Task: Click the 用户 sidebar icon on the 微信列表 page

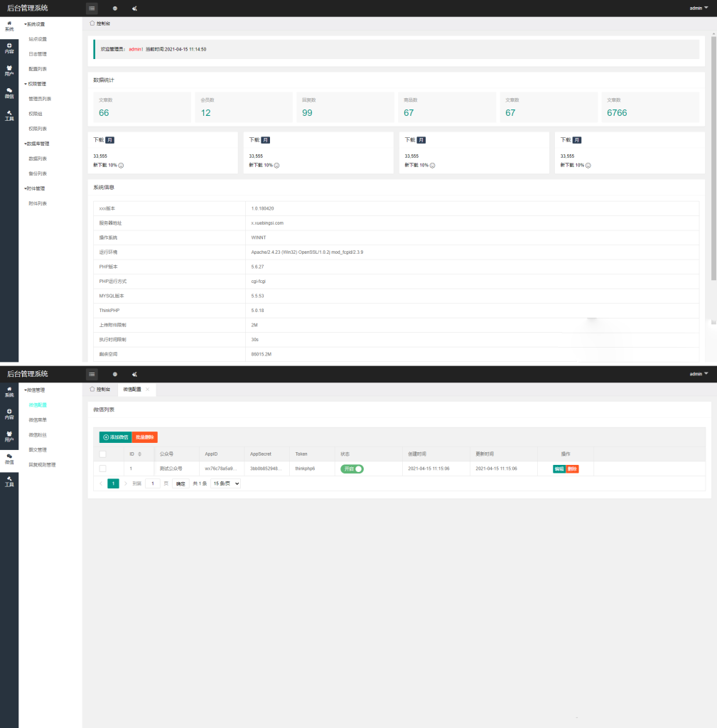Action: 9,436
